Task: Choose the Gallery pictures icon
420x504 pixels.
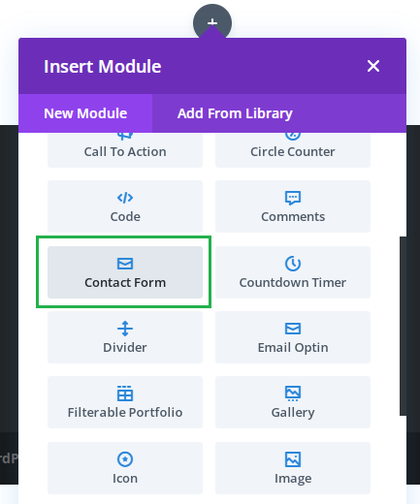Action: tap(293, 394)
